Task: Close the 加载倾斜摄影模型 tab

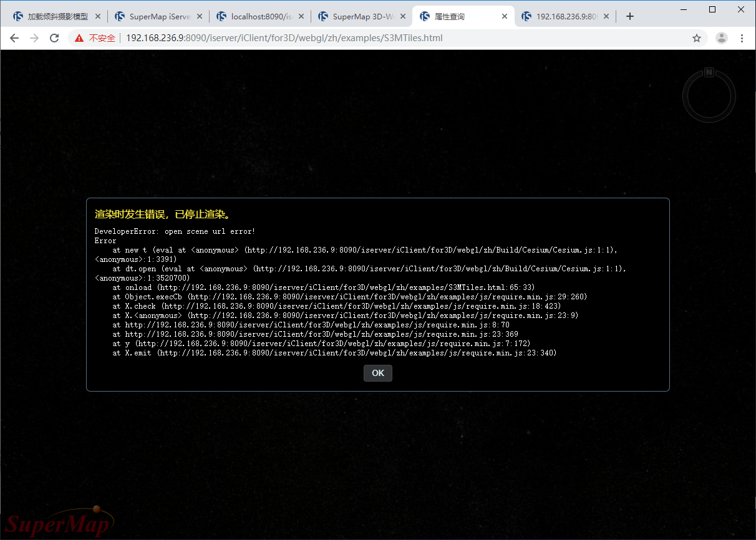Action: tap(98, 17)
